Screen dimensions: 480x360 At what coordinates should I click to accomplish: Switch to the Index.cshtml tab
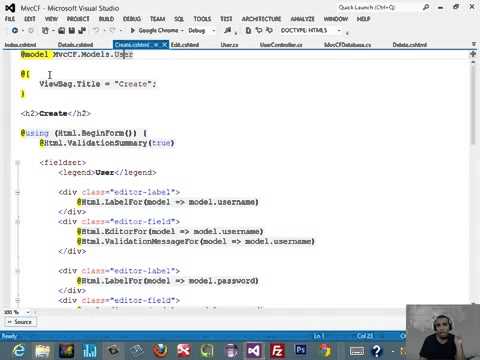coord(20,45)
